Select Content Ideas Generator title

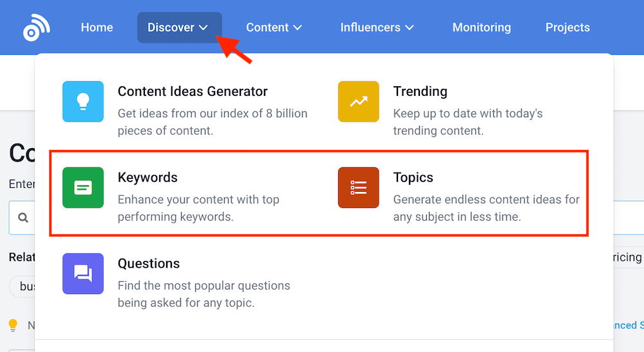[193, 91]
